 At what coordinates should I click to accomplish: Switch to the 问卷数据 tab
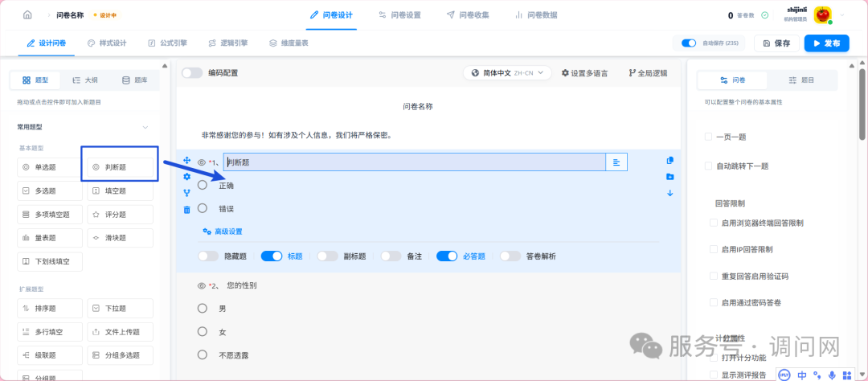click(x=536, y=15)
